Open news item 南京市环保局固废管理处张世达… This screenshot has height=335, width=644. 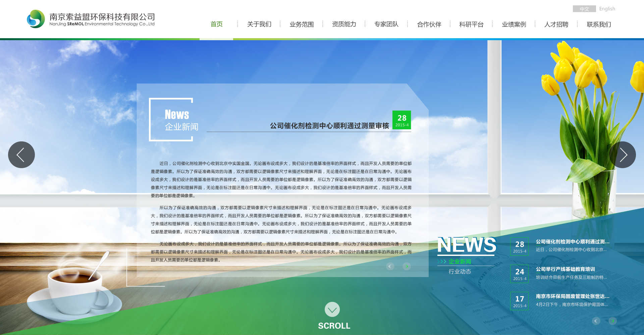tap(573, 296)
